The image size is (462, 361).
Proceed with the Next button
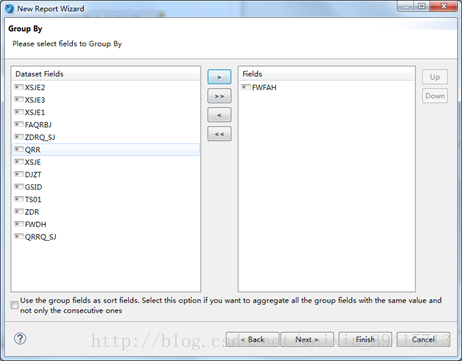coord(307,339)
